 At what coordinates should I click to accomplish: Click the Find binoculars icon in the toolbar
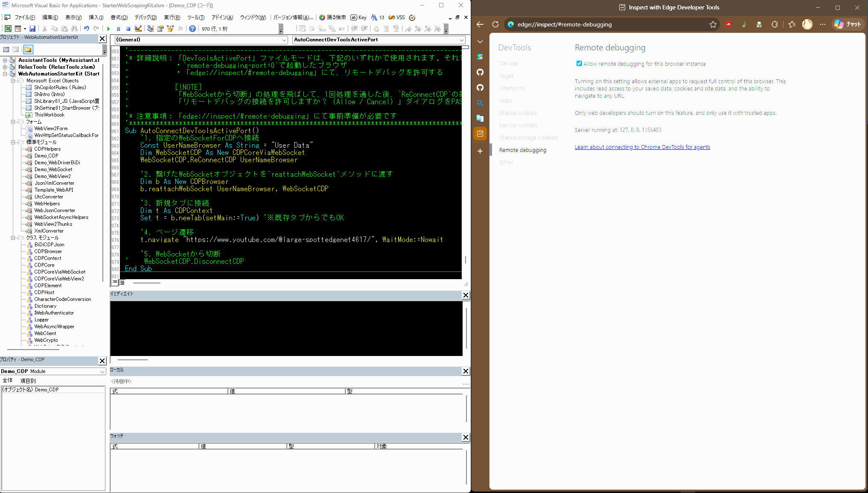74,29
